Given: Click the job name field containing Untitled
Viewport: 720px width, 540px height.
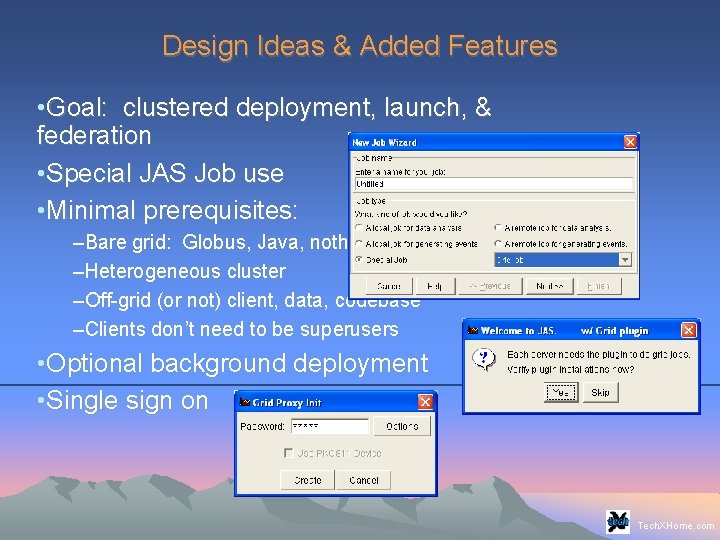Looking at the screenshot, I should tap(494, 184).
